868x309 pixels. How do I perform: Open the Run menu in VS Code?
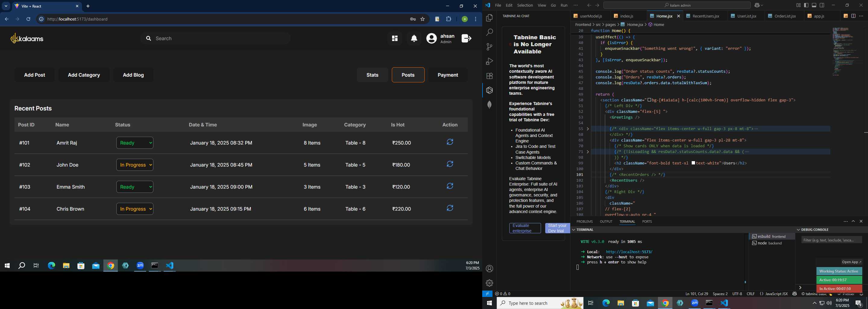point(564,5)
